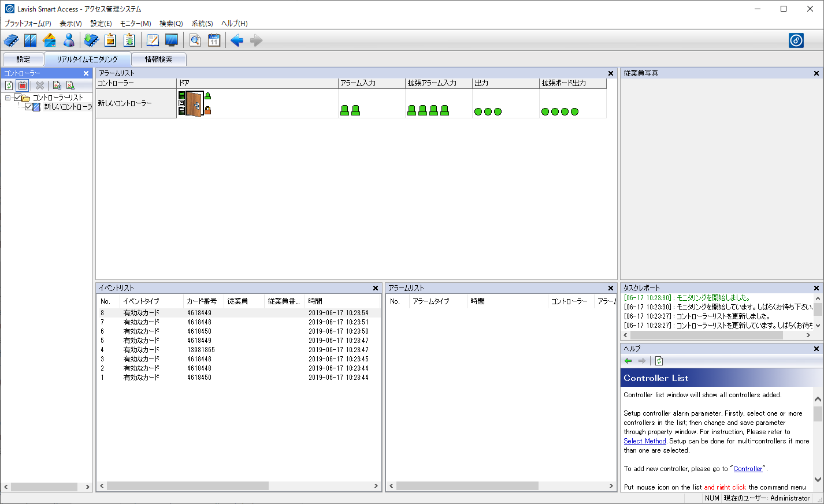The width and height of the screenshot is (824, 504).
Task: Click the employee person icon in toolbar
Action: [x=69, y=40]
